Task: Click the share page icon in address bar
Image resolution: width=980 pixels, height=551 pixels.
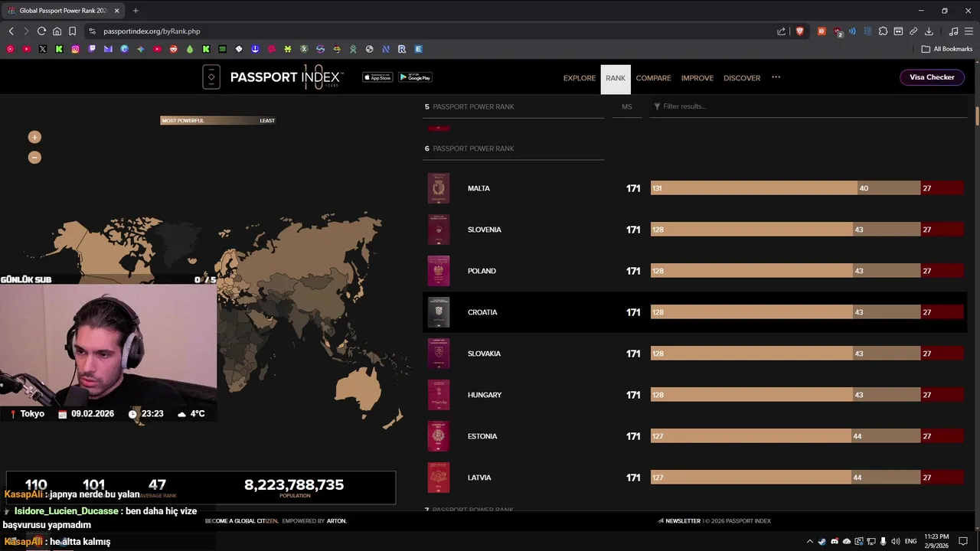Action: 782,31
